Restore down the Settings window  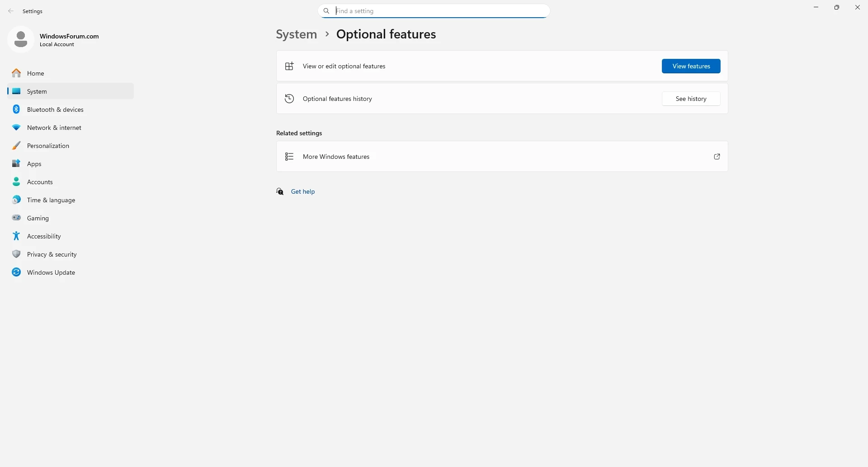[x=837, y=7]
